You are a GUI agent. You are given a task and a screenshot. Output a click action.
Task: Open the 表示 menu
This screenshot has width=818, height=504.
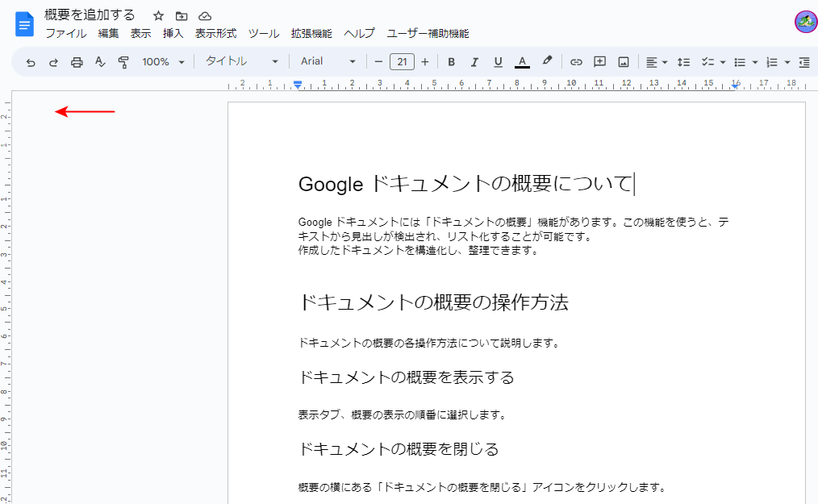[141, 33]
